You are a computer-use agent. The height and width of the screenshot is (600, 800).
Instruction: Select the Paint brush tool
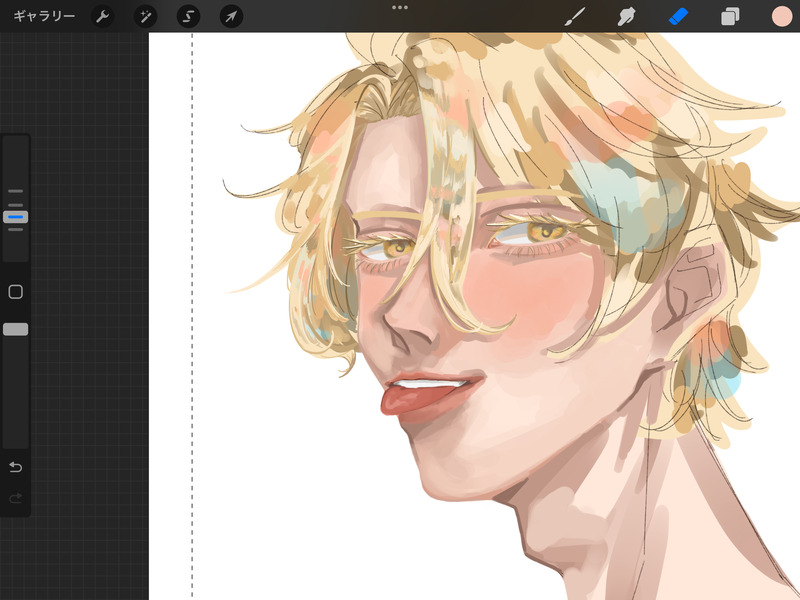point(575,16)
